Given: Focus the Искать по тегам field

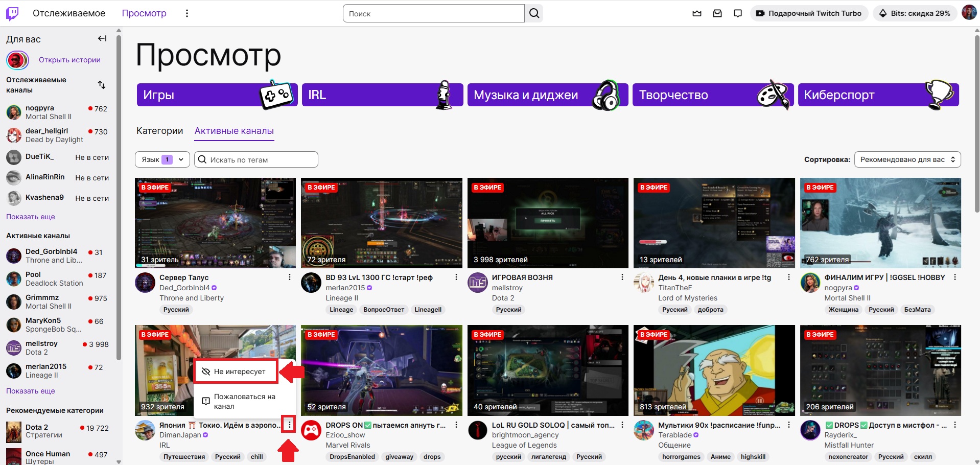Looking at the screenshot, I should 256,159.
